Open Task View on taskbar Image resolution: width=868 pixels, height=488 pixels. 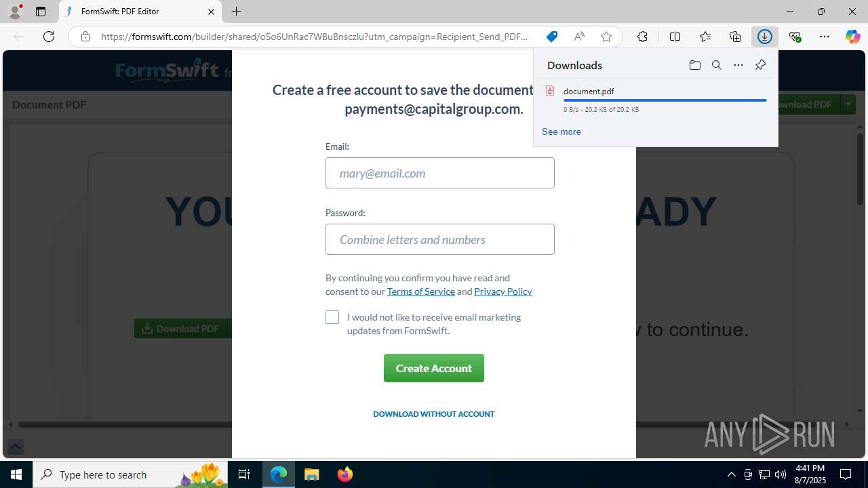point(244,474)
